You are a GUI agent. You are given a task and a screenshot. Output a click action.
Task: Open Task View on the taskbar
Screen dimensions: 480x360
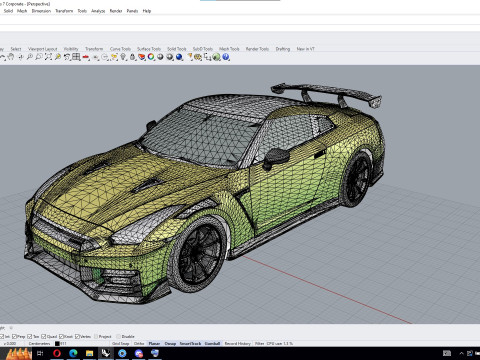tap(40, 353)
